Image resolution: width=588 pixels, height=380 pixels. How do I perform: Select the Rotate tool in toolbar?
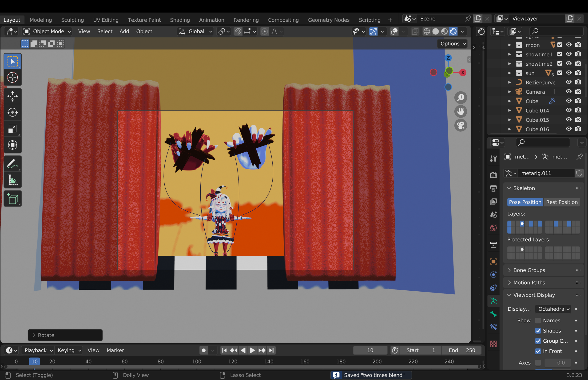(x=12, y=112)
